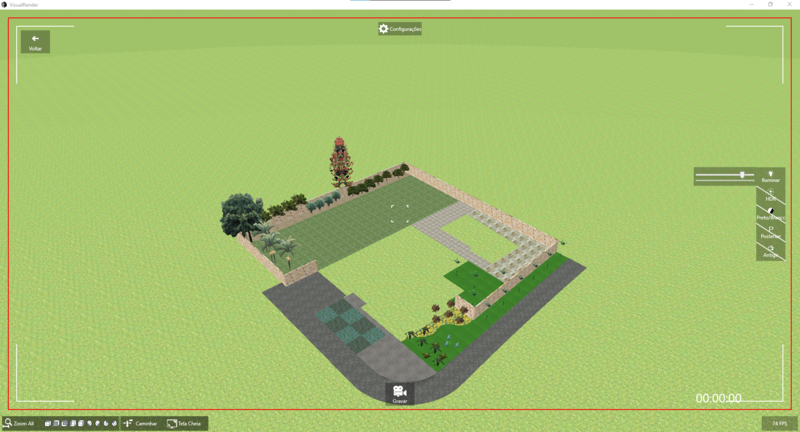The width and height of the screenshot is (800, 432).
Task: Click the tall red tree in the scene
Action: point(343,160)
